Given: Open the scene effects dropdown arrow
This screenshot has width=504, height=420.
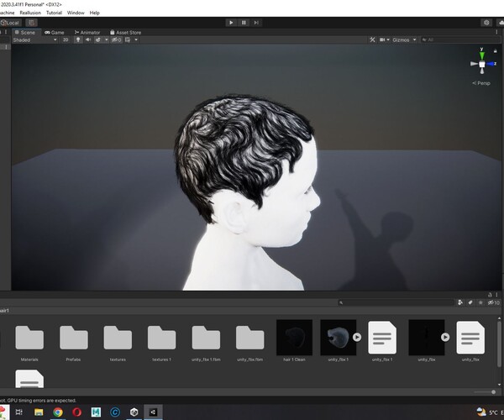Looking at the screenshot, I should (107, 39).
